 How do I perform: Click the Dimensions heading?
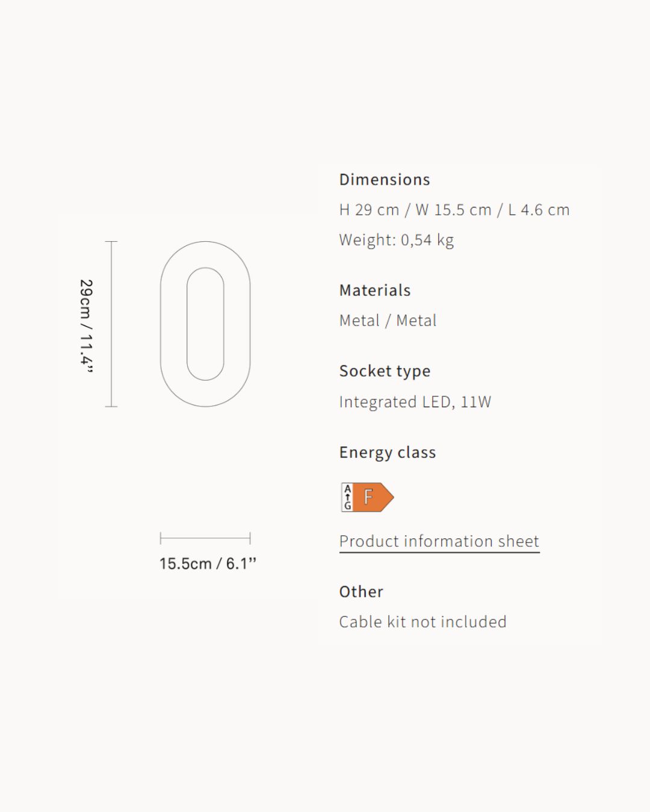coord(385,180)
